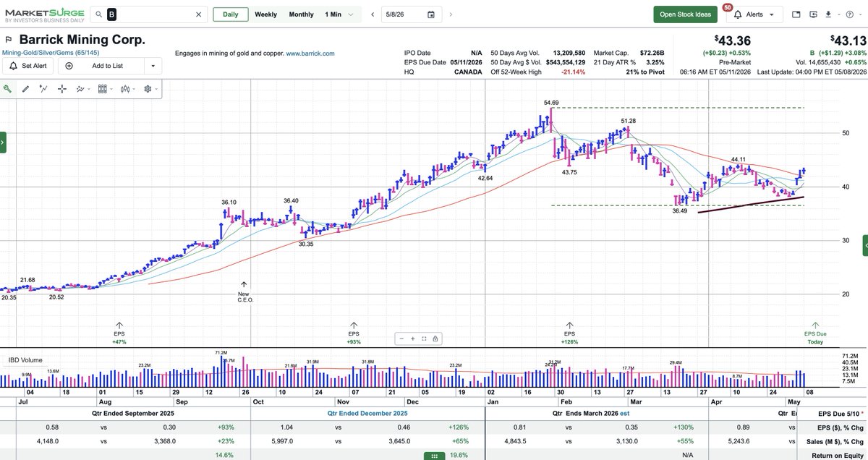Click the screen share/pop-out icon
Viewport: 868px width, 460px height.
[x=813, y=14]
